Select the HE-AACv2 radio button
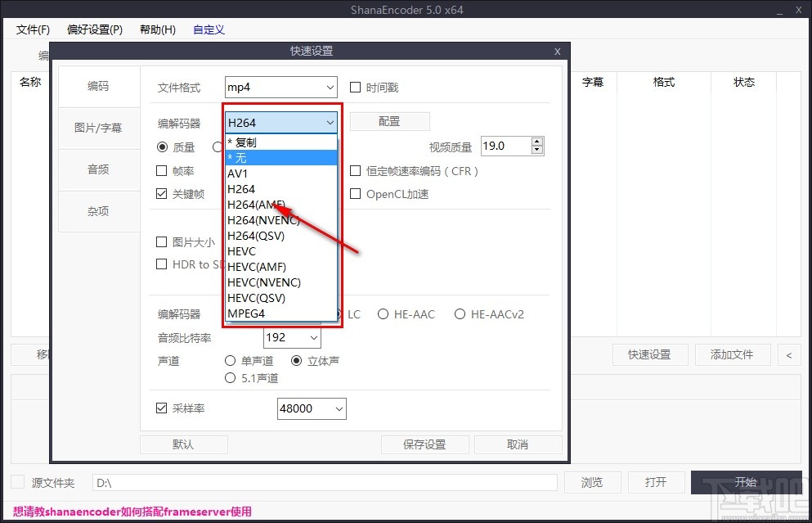The width and height of the screenshot is (812, 523). click(460, 314)
